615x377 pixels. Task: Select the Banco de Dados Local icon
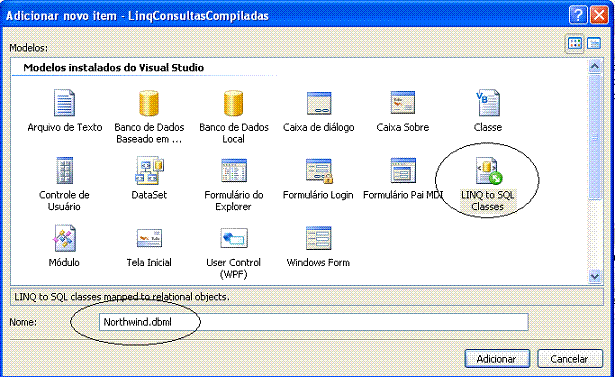pos(233,103)
